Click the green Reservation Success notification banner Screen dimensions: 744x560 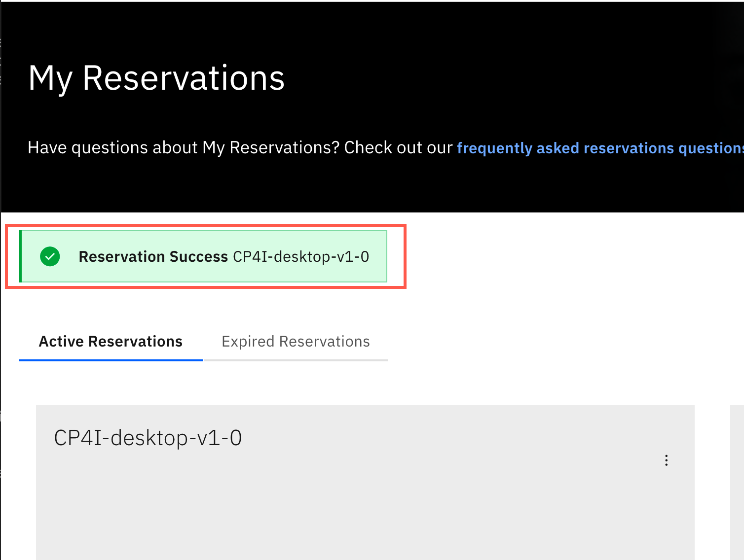pyautogui.click(x=203, y=256)
